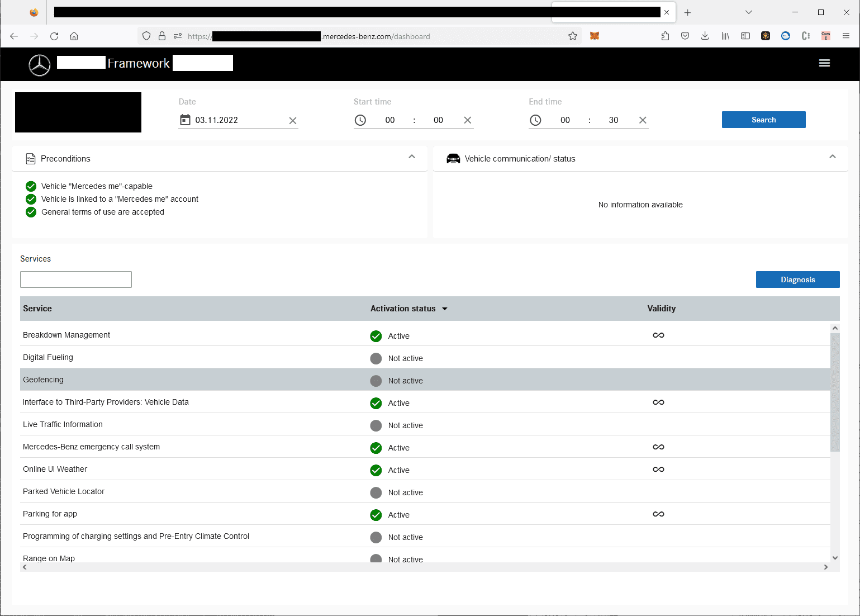860x616 pixels.
Task: Collapse the Vehicle communication/status panel
Action: coord(832,157)
